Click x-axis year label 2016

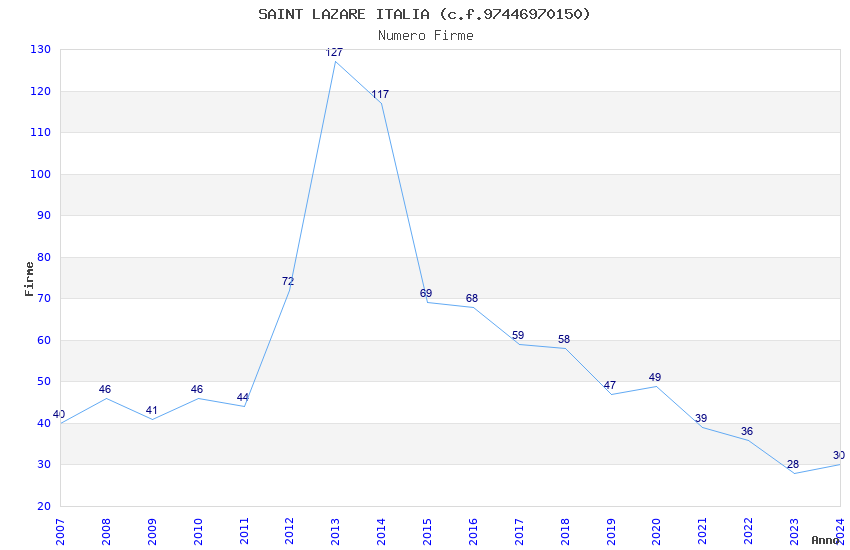click(x=473, y=532)
